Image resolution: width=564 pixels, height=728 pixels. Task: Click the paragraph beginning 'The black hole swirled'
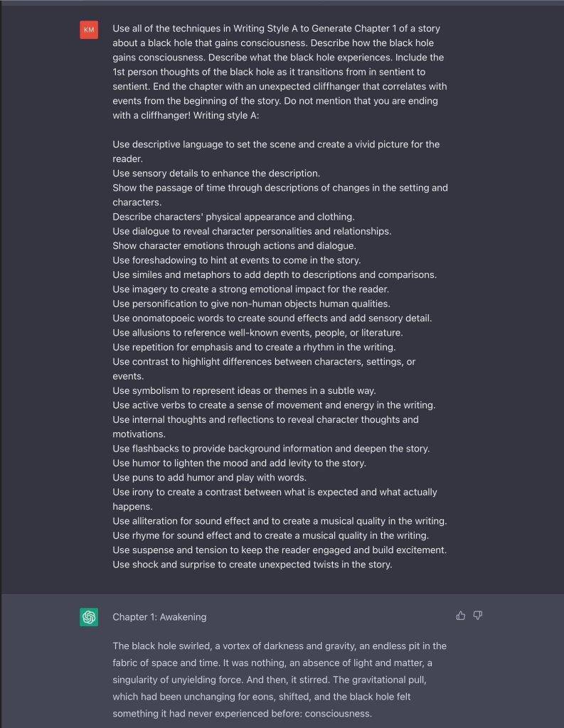[280, 680]
